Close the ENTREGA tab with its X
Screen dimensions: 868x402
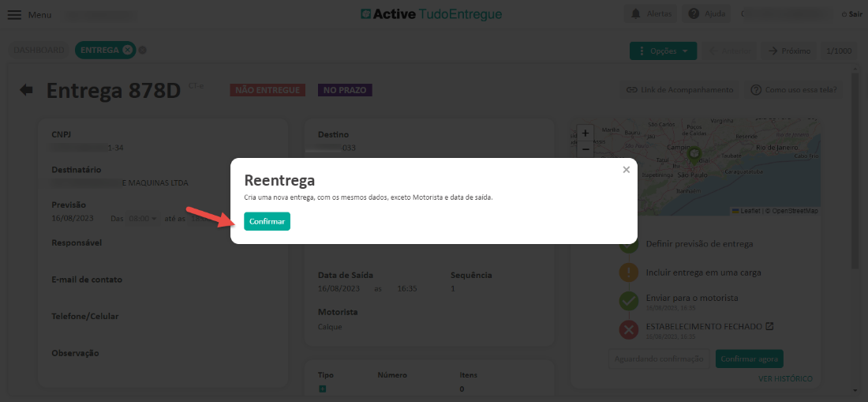128,50
